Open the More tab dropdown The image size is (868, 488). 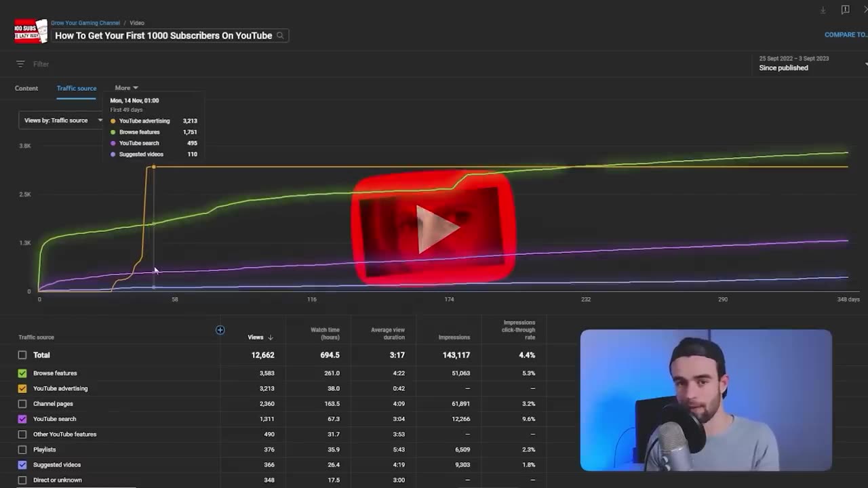tap(126, 88)
